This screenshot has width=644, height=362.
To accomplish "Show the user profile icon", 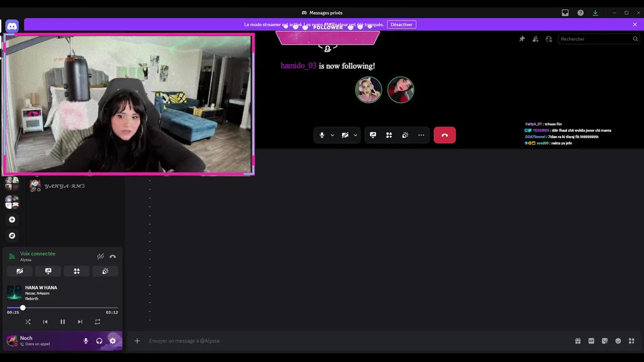I will click(549, 39).
